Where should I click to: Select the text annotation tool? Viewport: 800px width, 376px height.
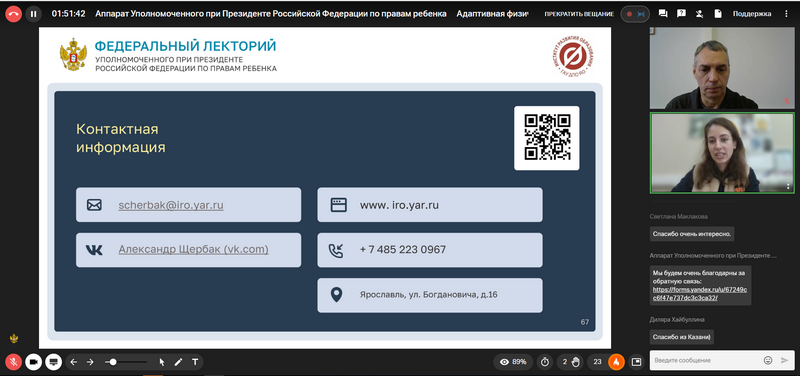(195, 362)
